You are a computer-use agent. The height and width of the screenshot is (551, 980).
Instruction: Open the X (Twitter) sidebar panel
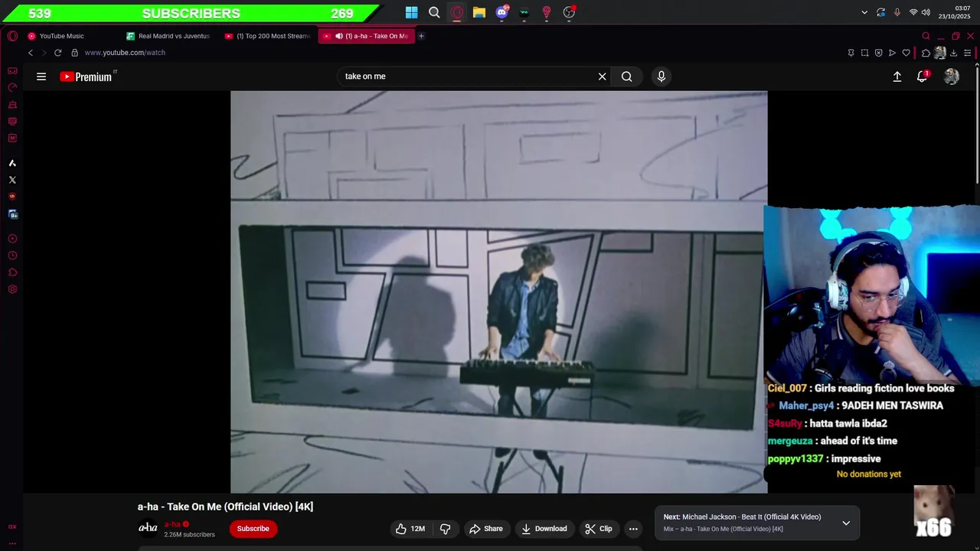12,180
